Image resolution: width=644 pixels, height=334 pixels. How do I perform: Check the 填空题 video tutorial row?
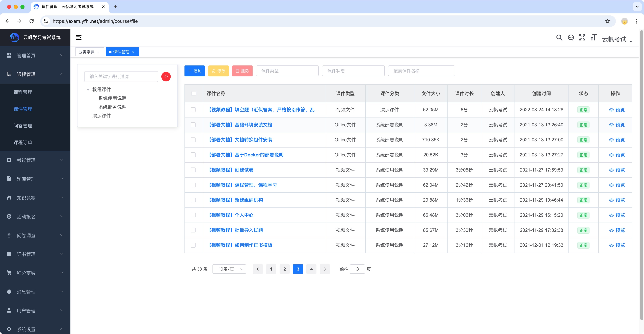[193, 110]
